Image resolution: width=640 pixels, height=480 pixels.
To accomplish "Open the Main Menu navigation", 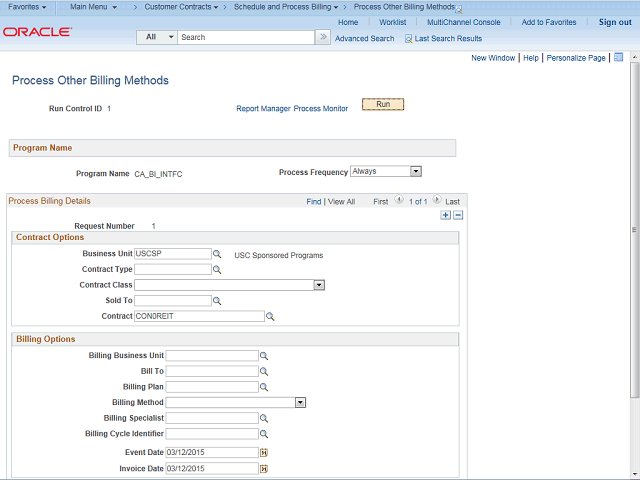I will [93, 7].
